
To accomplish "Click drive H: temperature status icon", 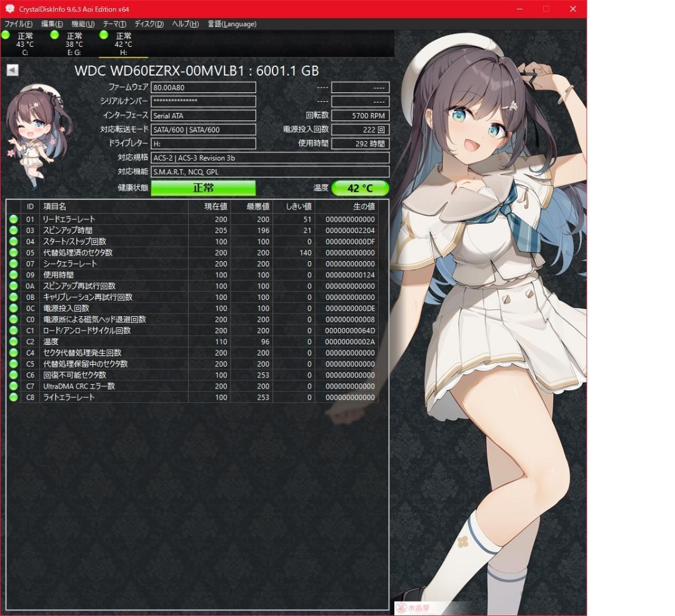I will [103, 36].
